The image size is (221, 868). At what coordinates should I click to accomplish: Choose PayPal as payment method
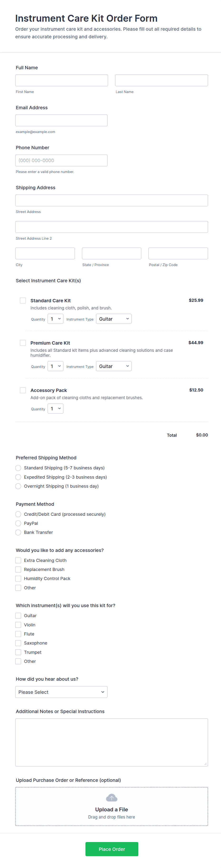[18, 523]
